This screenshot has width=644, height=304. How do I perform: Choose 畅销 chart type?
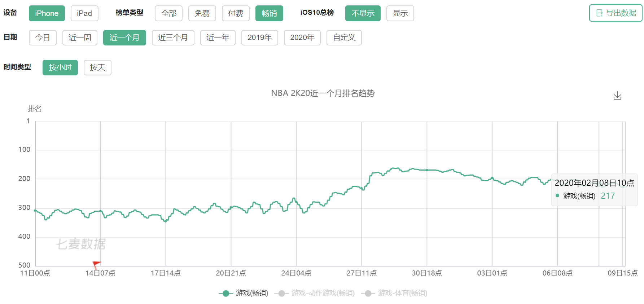(269, 13)
